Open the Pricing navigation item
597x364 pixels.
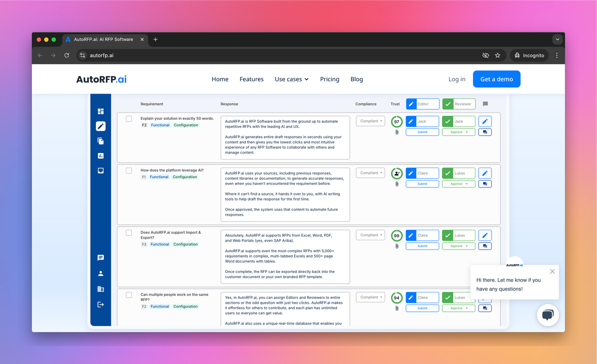pyautogui.click(x=330, y=79)
